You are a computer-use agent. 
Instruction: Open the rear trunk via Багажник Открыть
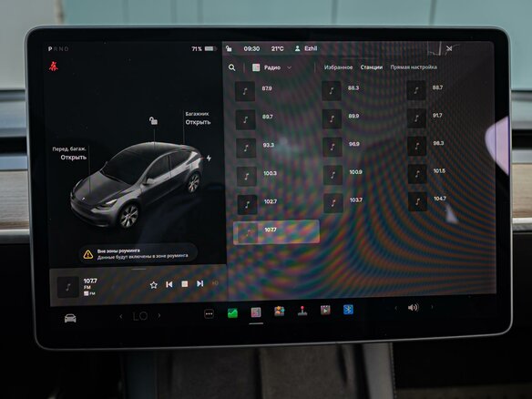198,118
